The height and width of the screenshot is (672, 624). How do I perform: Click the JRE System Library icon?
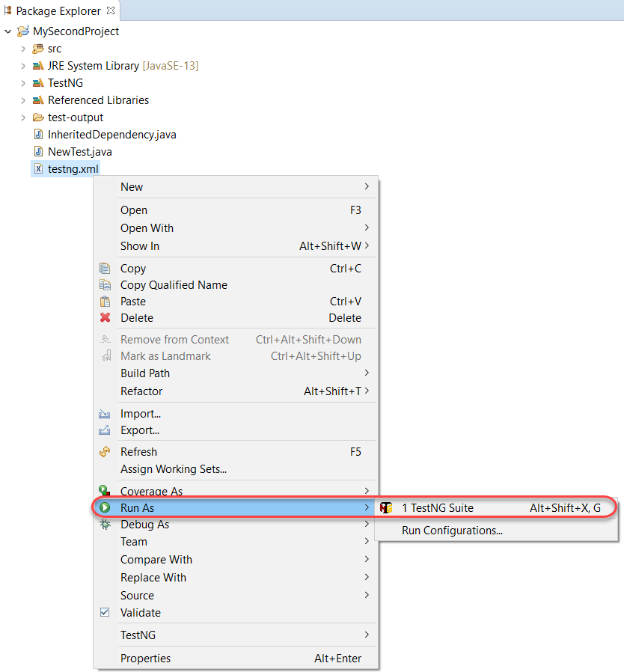(x=38, y=66)
